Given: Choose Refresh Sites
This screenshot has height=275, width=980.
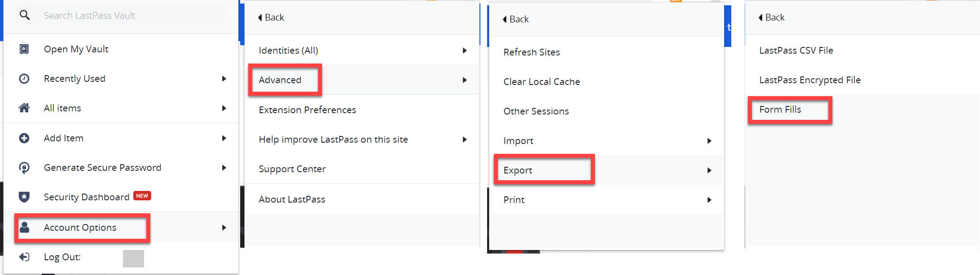Looking at the screenshot, I should click(607, 52).
